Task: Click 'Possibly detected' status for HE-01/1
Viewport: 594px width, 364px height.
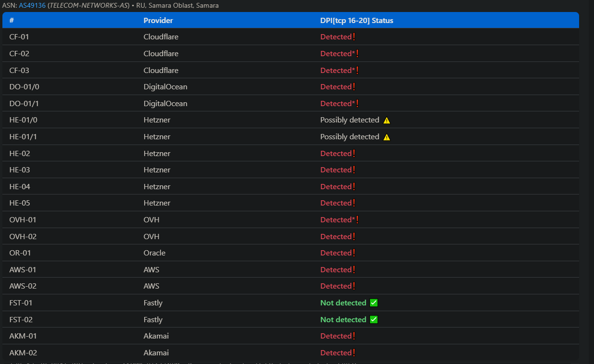Action: pyautogui.click(x=350, y=137)
